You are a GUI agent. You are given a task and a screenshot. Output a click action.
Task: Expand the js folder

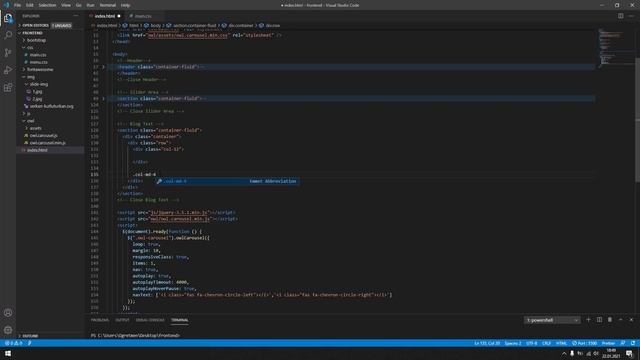coord(50,113)
